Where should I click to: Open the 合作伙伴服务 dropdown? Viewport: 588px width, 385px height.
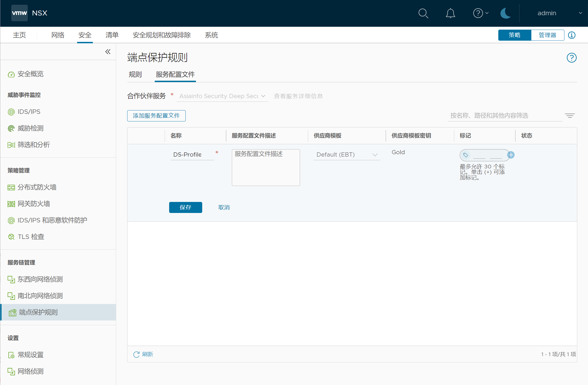(222, 96)
